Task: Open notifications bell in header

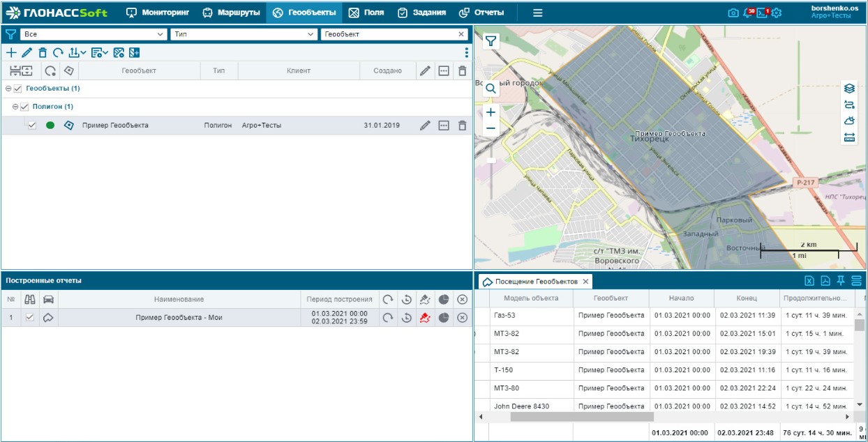Action: point(747,13)
